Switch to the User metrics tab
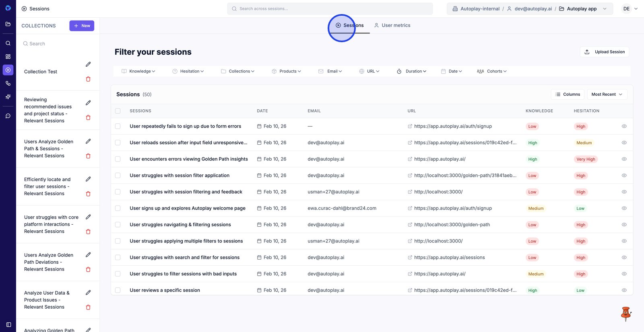The width and height of the screenshot is (644, 332). [x=392, y=25]
